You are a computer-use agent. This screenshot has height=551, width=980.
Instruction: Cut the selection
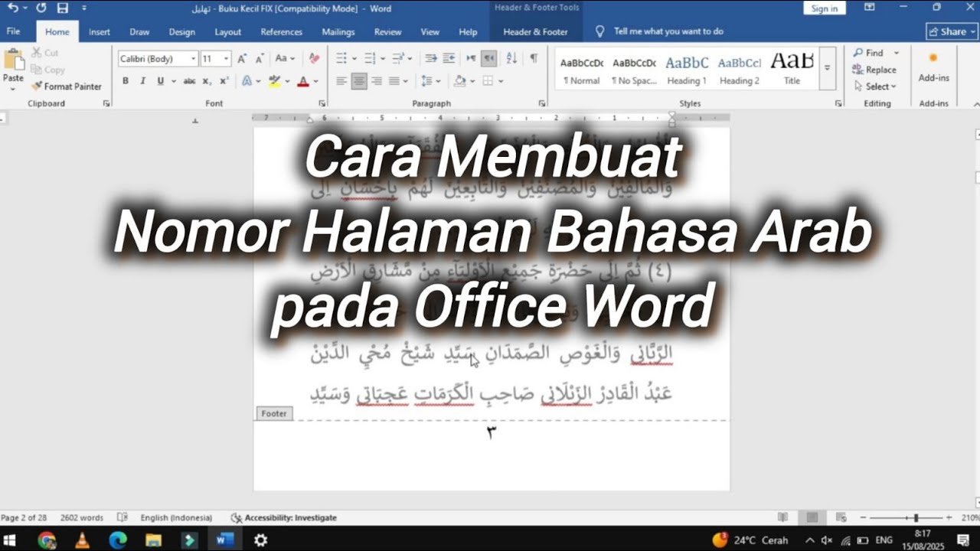click(x=45, y=53)
